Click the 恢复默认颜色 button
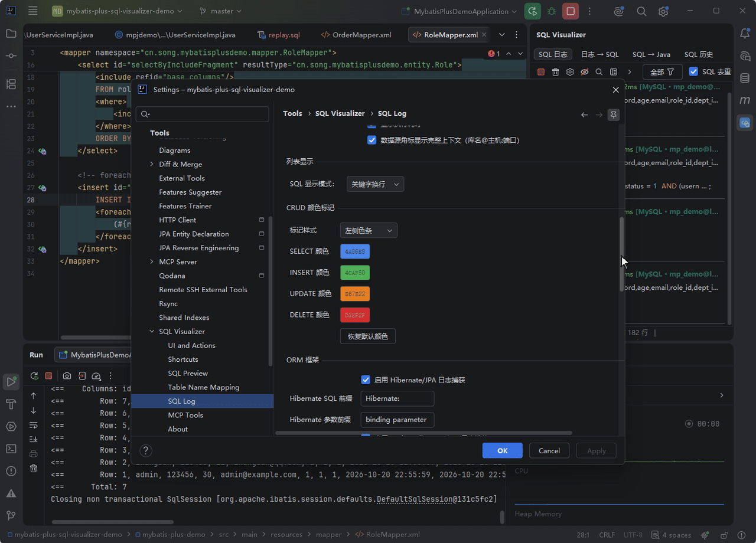 point(368,336)
